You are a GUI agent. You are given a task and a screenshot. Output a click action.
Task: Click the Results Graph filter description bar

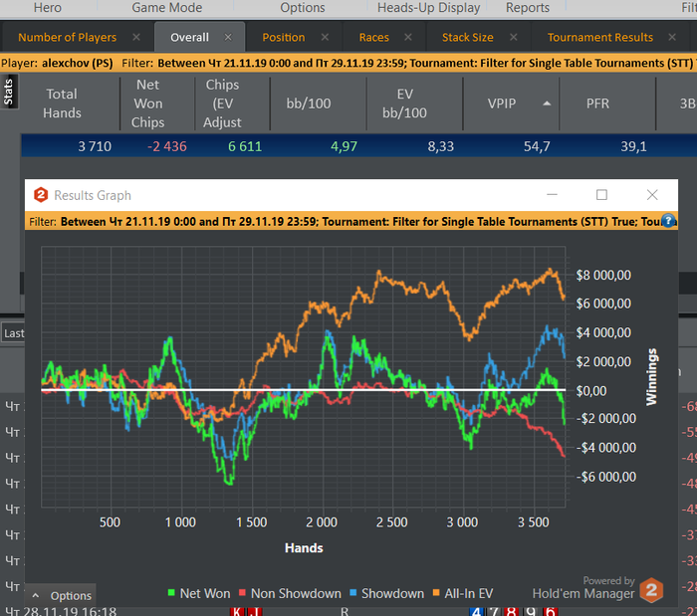351,221
